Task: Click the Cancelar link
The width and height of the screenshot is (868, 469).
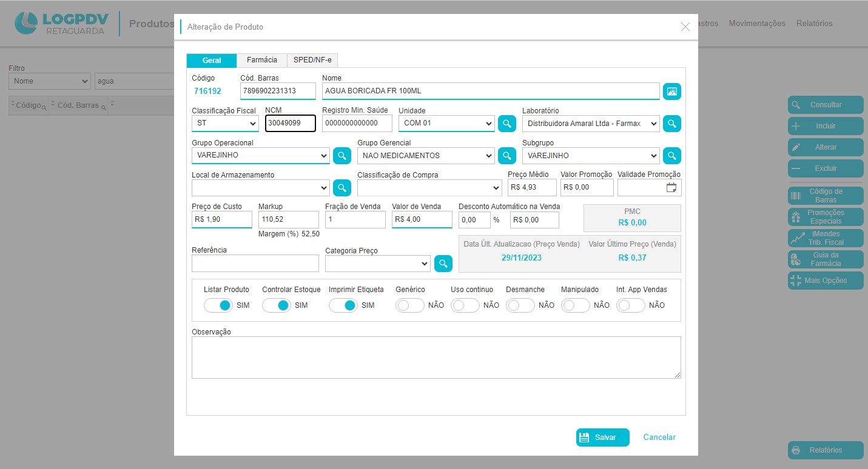Action: 659,437
